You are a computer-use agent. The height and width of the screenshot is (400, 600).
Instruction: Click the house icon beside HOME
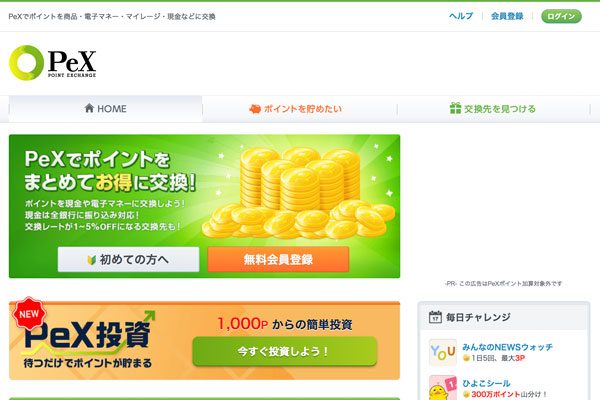pyautogui.click(x=89, y=108)
